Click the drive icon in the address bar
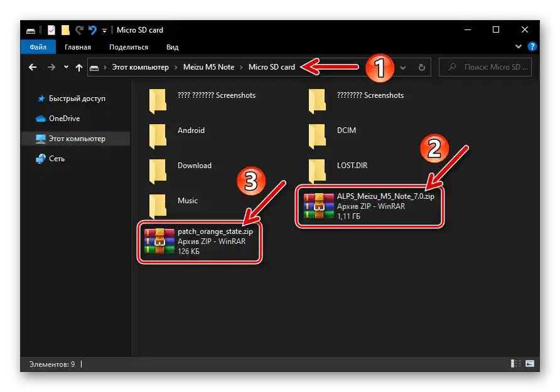 click(x=94, y=68)
